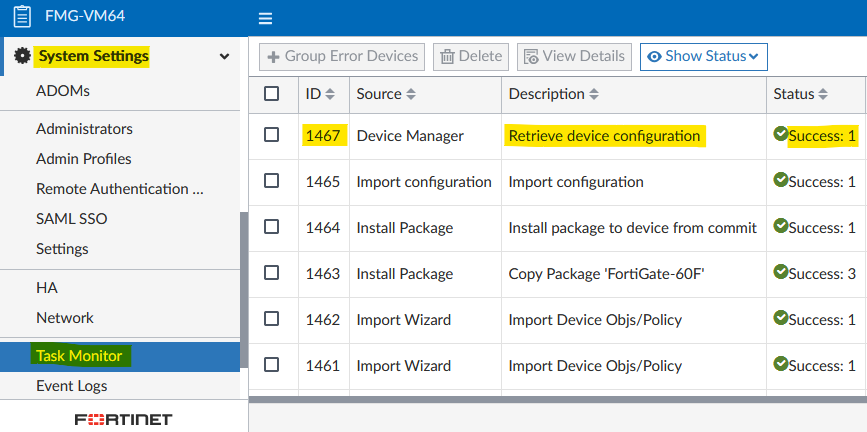Click the hamburger menu icon
Screen dimensions: 867x432
(265, 18)
